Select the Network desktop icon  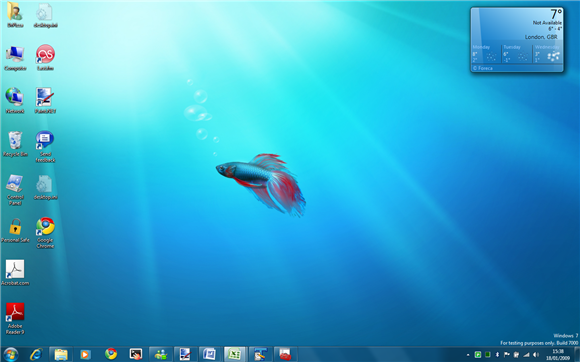click(x=15, y=101)
